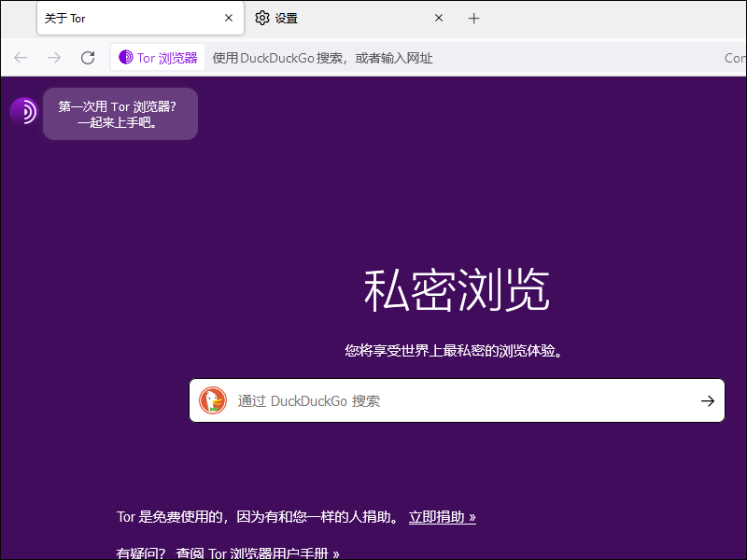Switch to the 设置 tab

(336, 18)
